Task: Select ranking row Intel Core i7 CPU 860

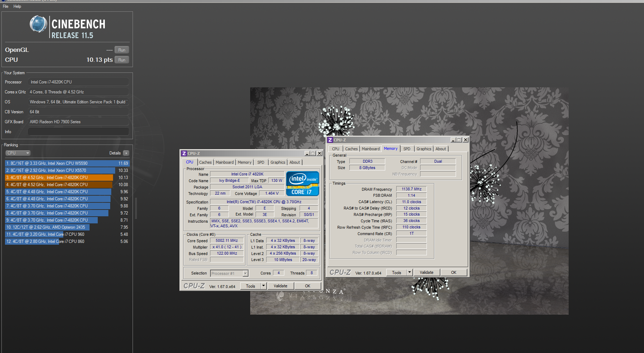Action: click(67, 241)
